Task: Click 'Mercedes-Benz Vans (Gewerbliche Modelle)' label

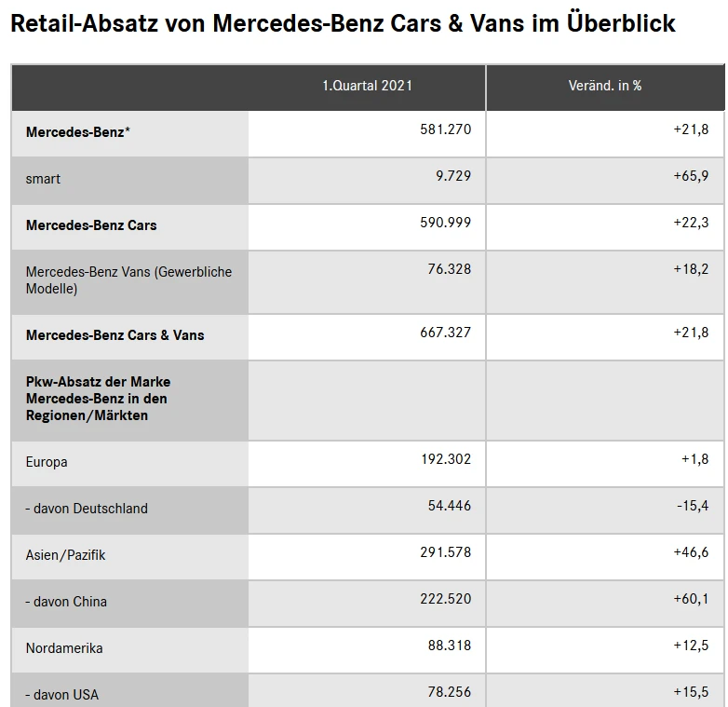Action: [x=128, y=280]
